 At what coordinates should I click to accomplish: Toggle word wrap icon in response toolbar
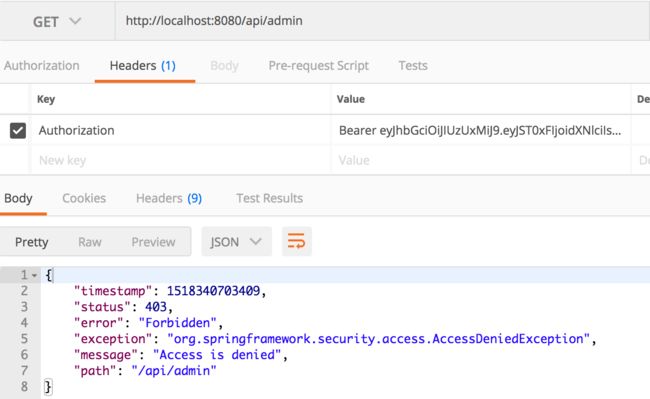tap(296, 241)
